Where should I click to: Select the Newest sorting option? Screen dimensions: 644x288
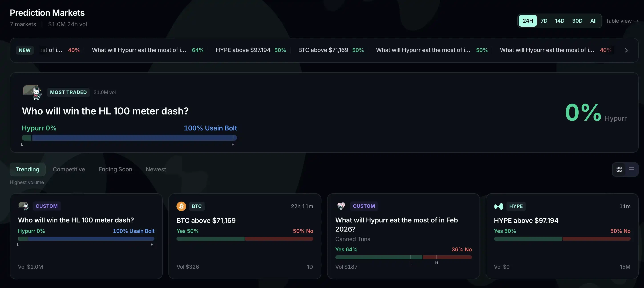click(x=156, y=169)
